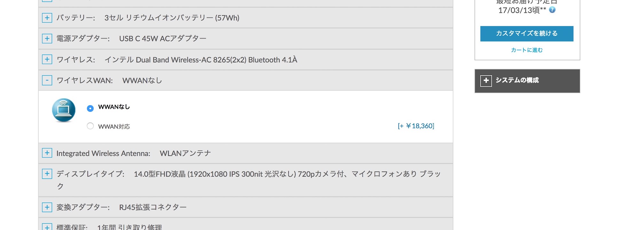Click the カスタマイズを続ける button

(x=527, y=34)
